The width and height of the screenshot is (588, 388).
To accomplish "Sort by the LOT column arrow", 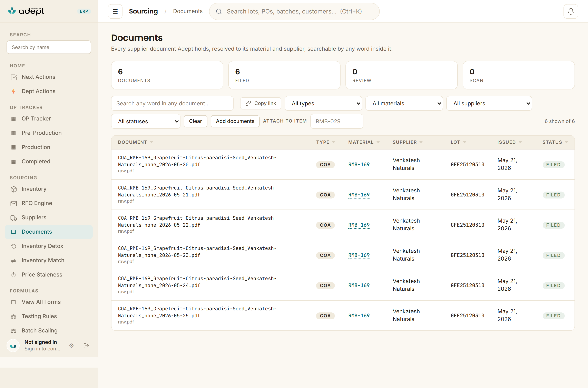I will 464,142.
